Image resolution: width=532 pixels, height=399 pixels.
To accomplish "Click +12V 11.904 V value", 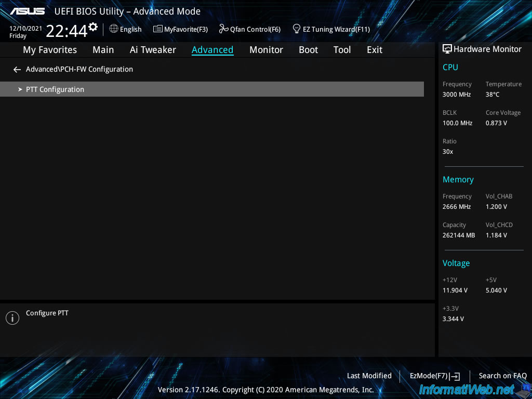I will pos(455,290).
